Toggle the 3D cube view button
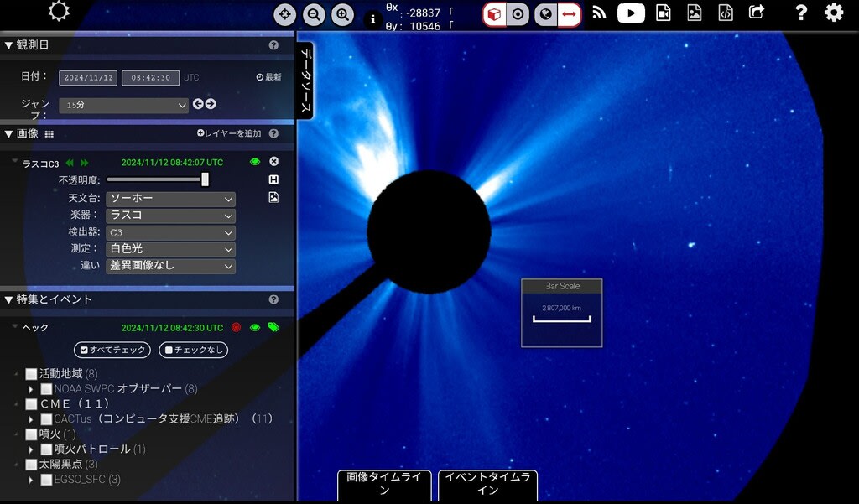This screenshot has height=504, width=859. (494, 15)
